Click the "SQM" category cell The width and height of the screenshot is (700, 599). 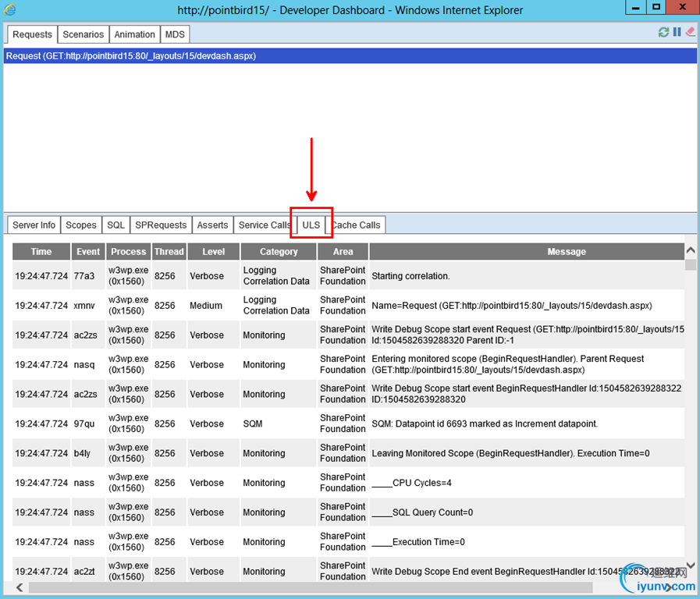coord(253,424)
